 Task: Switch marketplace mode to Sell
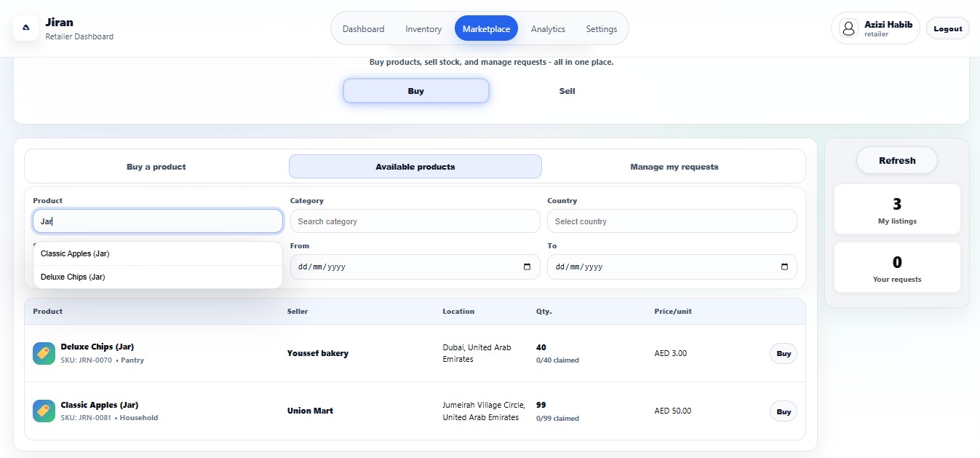tap(567, 91)
